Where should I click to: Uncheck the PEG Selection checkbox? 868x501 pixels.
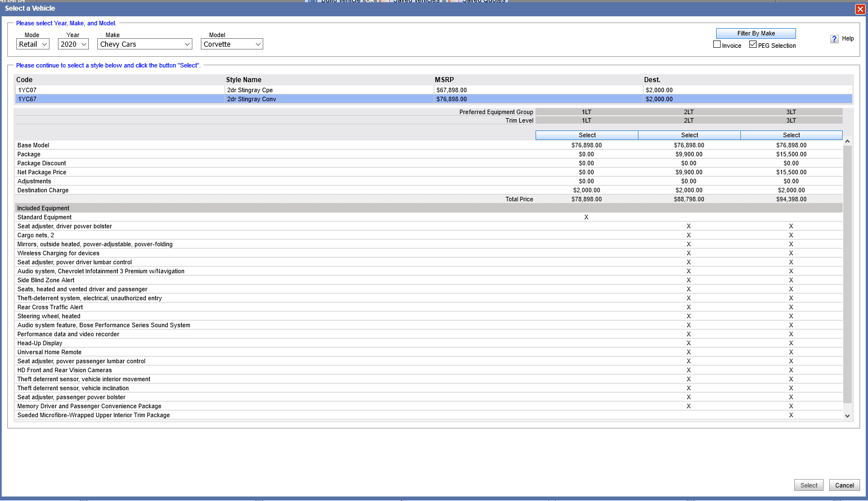point(753,44)
